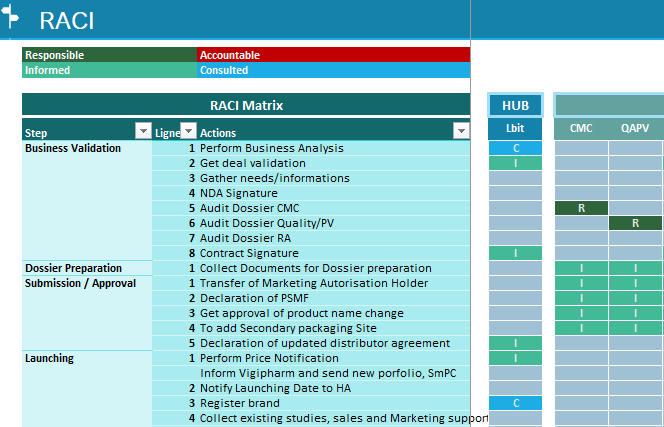Select 'NDA Signature' action
Image resolution: width=664 pixels, height=427 pixels.
coord(334,193)
